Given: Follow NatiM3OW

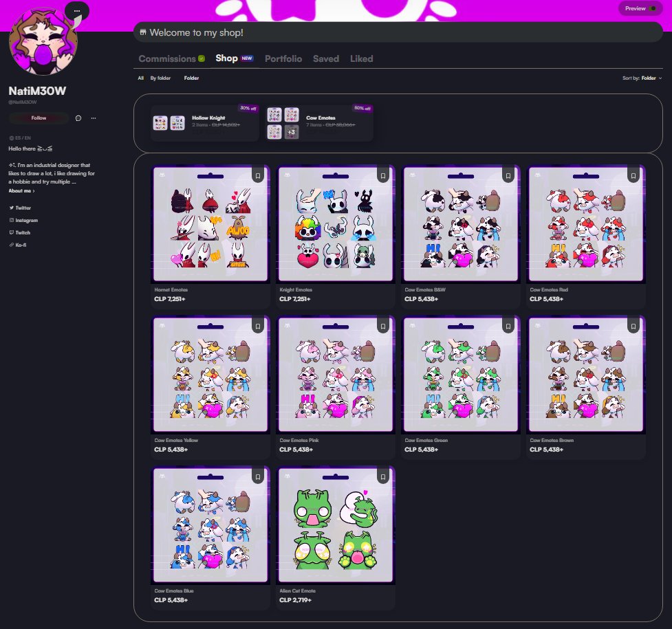Looking at the screenshot, I should [x=39, y=118].
